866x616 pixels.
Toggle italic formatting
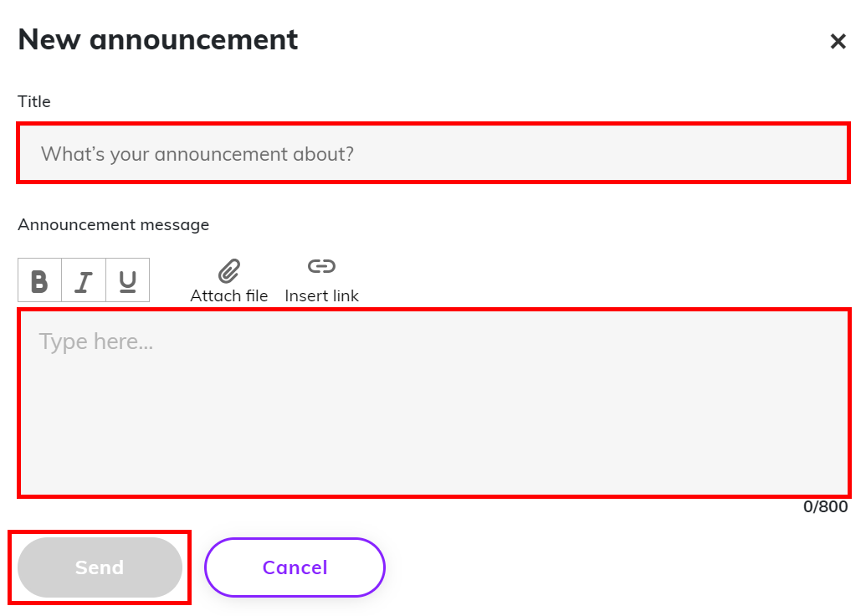(84, 280)
